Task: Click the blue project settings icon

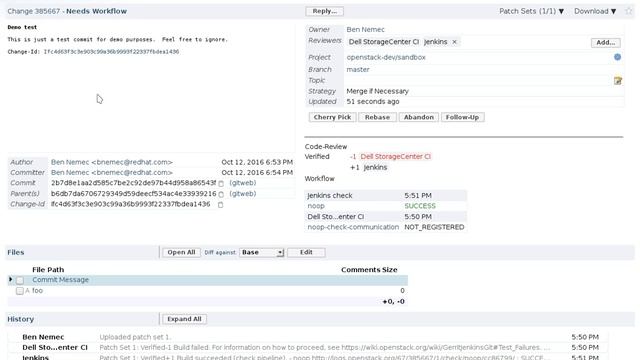Action: pyautogui.click(x=618, y=57)
